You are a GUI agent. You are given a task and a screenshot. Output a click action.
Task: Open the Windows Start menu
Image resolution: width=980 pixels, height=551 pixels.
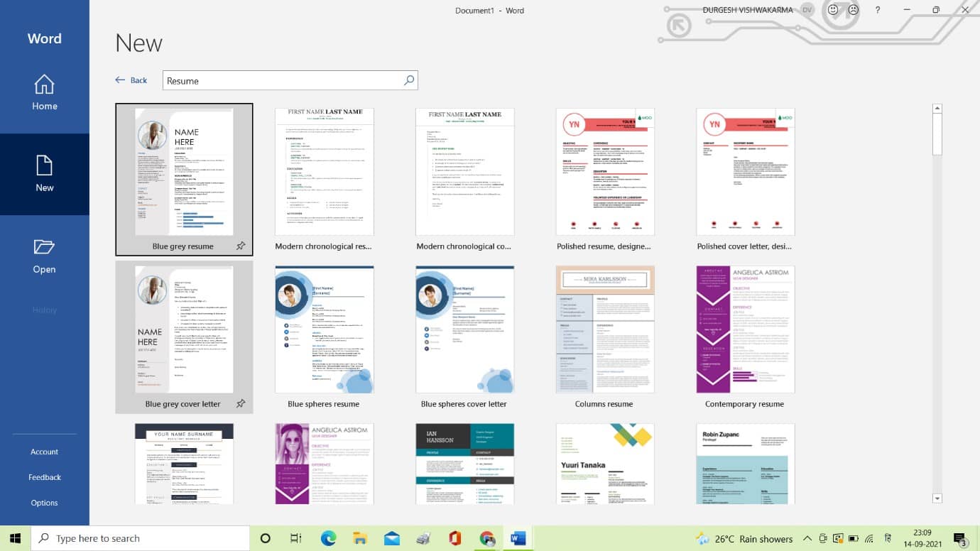pos(16,538)
